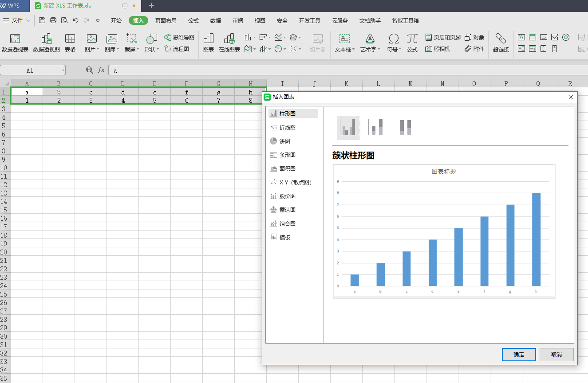This screenshot has width=588, height=383.
Task: Insert a PivotTable (数据透视表)
Action: pyautogui.click(x=15, y=43)
